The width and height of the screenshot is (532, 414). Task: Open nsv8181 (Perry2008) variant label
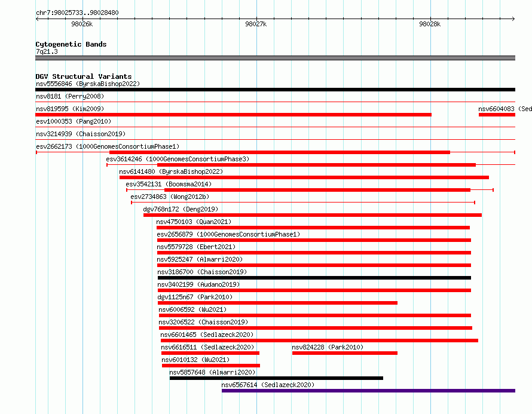[x=70, y=96]
